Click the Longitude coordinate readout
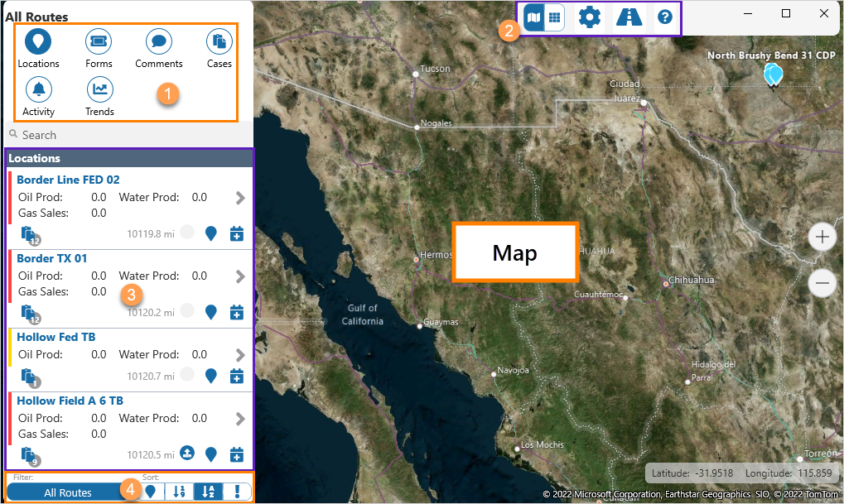This screenshot has height=504, width=844. click(789, 473)
